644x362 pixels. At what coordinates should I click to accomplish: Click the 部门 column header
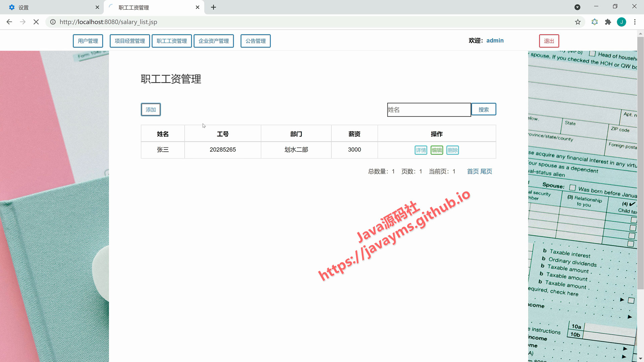pyautogui.click(x=296, y=134)
